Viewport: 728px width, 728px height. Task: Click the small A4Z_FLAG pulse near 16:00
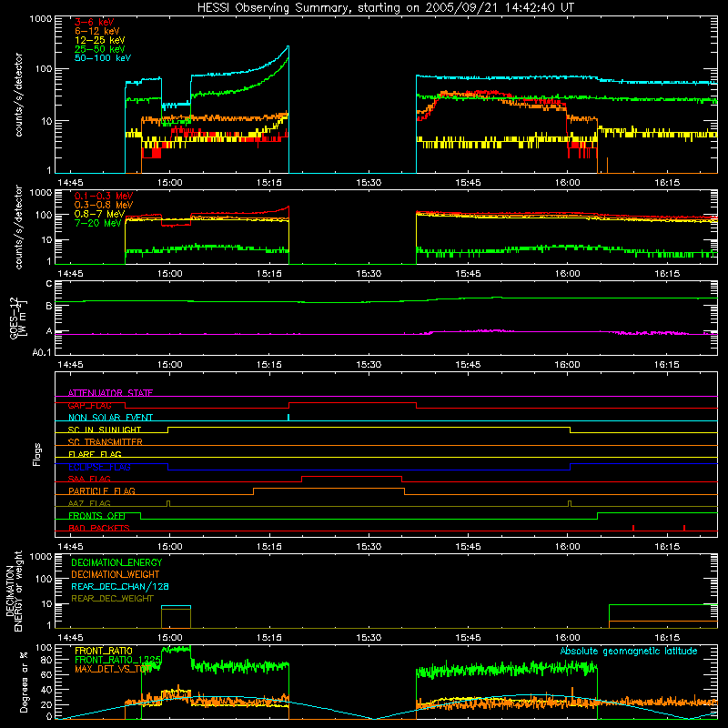coord(570,504)
